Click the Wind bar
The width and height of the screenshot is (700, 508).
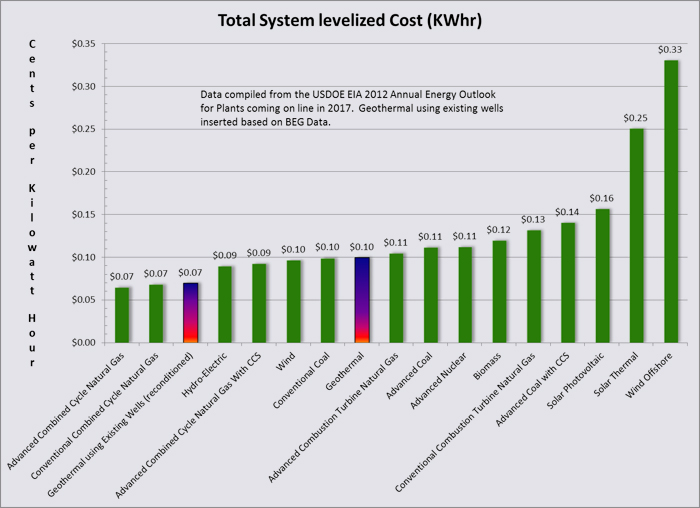pyautogui.click(x=293, y=302)
